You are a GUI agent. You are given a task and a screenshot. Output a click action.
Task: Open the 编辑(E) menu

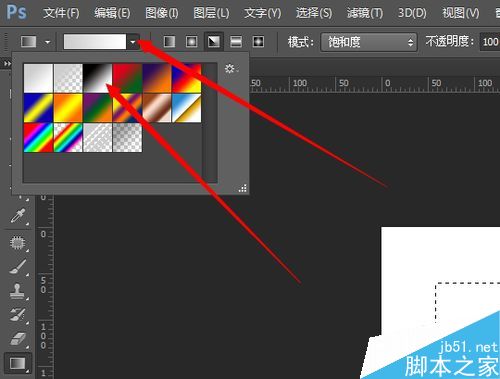pos(112,13)
